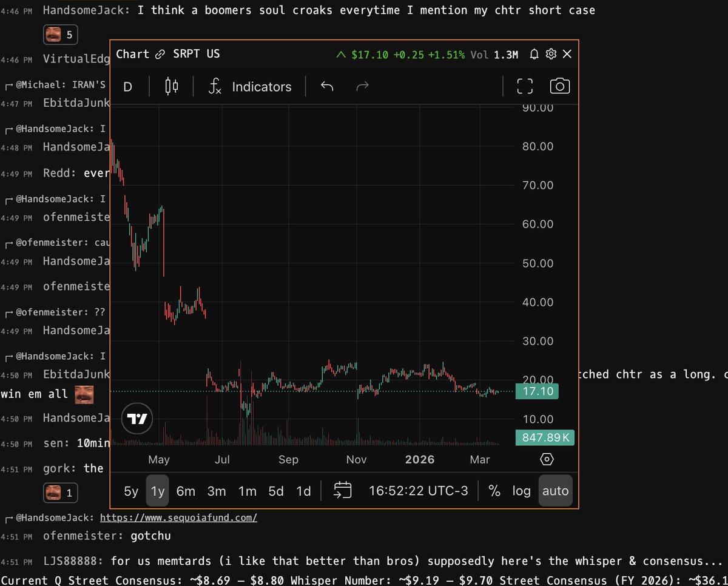Select the 1m time range

[248, 491]
